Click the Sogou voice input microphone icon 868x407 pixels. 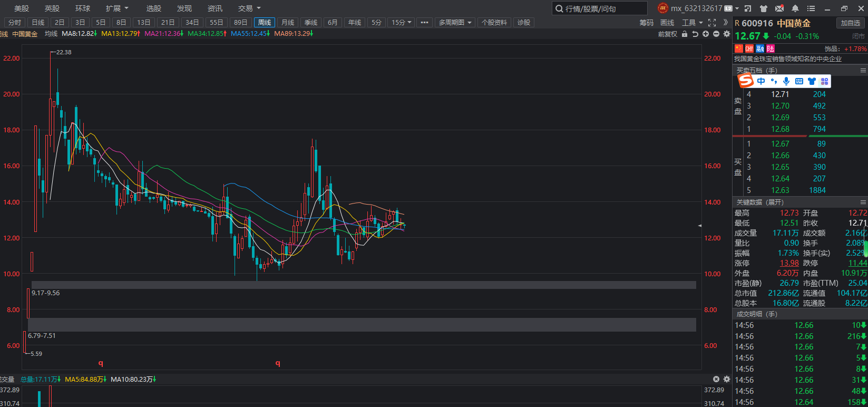[x=786, y=81]
